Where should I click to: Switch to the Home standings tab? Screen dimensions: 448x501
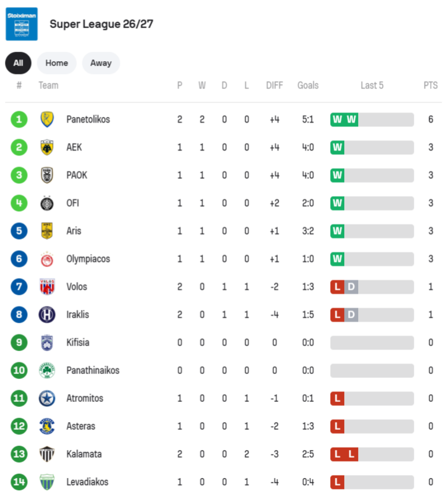point(57,63)
